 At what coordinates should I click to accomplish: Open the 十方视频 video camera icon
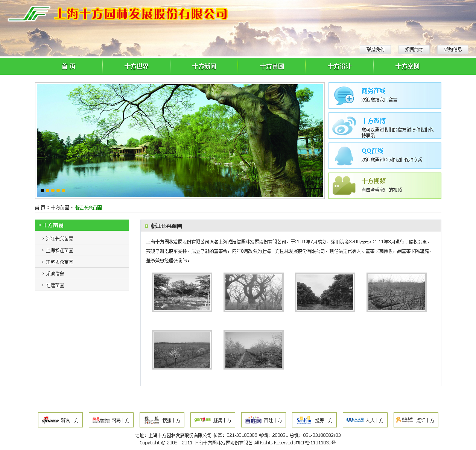coord(344,186)
